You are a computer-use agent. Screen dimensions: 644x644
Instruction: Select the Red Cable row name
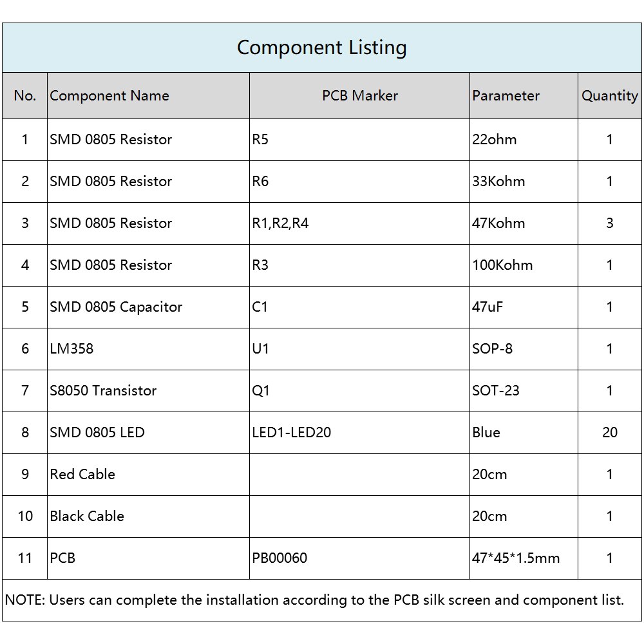pyautogui.click(x=82, y=475)
